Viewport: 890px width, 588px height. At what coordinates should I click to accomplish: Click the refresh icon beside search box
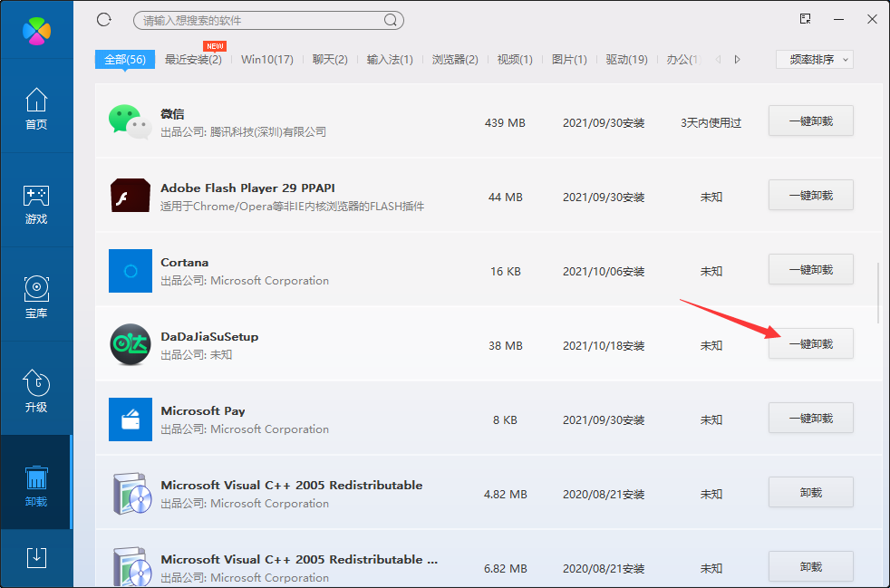click(x=104, y=20)
